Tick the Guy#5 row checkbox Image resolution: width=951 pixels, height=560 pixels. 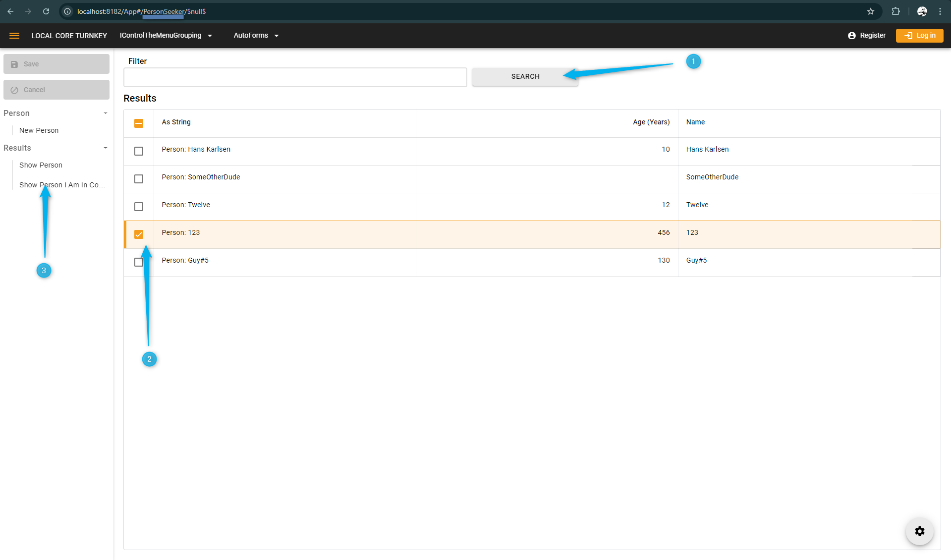pos(139,262)
